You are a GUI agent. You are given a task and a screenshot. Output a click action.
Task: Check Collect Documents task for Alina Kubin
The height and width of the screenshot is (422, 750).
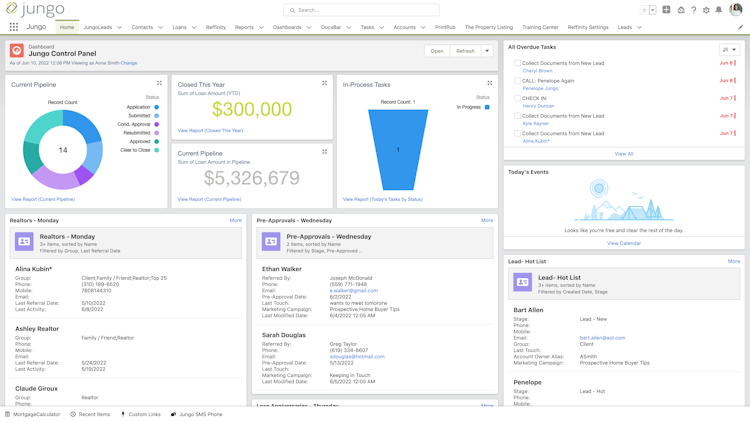point(517,133)
